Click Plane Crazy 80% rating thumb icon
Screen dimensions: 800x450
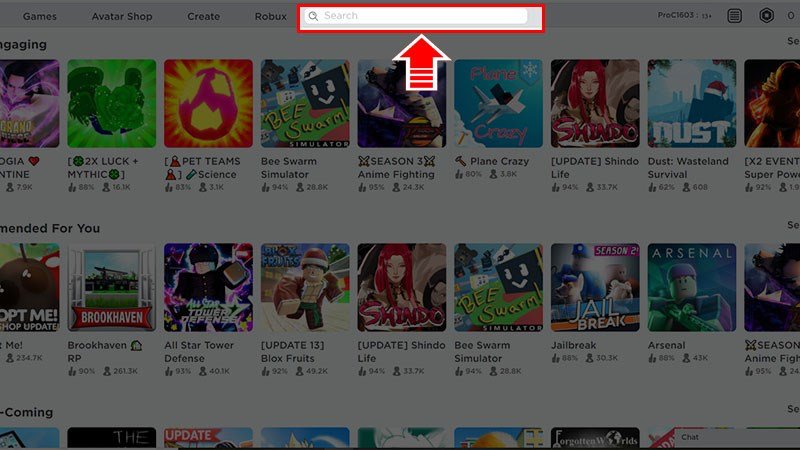459,174
